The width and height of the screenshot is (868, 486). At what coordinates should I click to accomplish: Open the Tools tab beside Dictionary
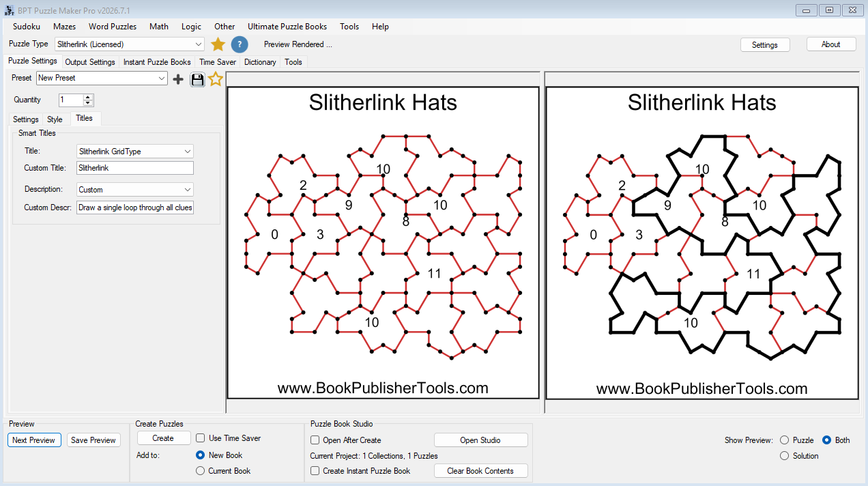point(293,62)
